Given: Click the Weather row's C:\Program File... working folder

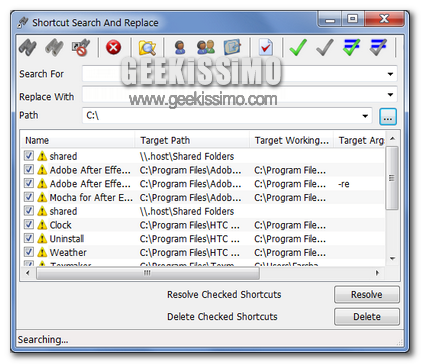Looking at the screenshot, I should point(290,252).
